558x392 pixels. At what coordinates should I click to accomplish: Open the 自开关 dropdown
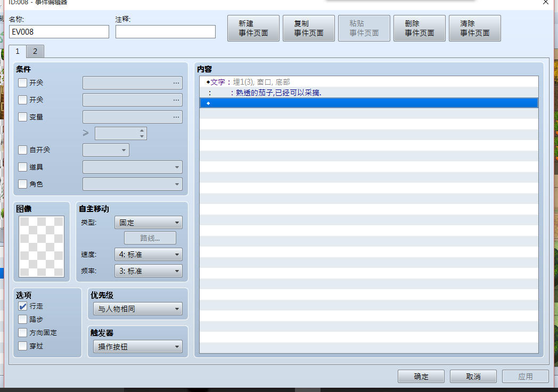(x=106, y=150)
